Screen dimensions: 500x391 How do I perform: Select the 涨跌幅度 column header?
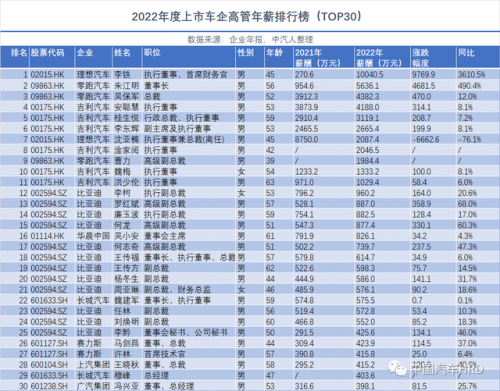click(x=420, y=58)
